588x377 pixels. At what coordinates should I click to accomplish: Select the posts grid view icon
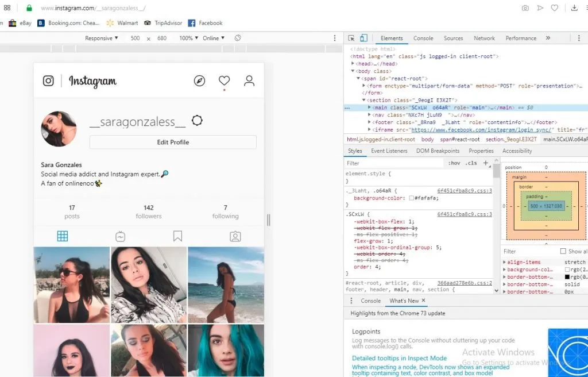tap(63, 236)
